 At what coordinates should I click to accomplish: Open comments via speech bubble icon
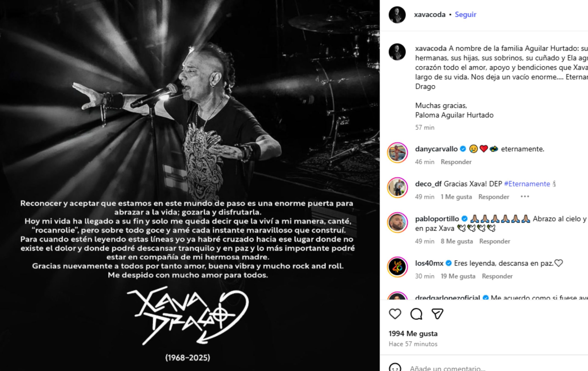point(416,314)
